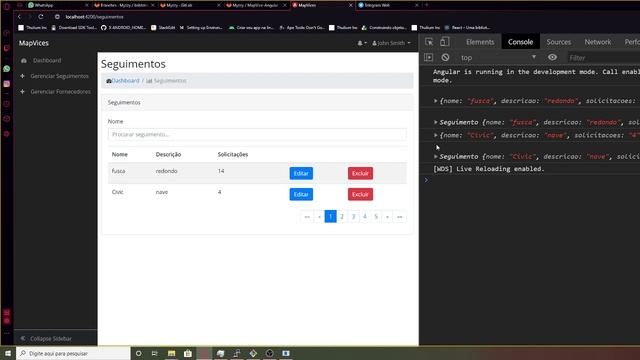Show the console sidebar panel icon
This screenshot has height=360, width=640.
429,58
